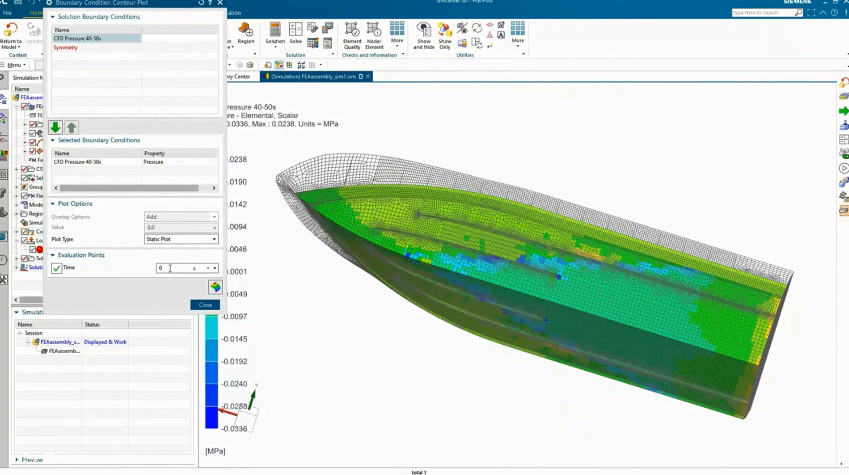Screen dimensions: 849x475
Task: Collapse the Selected Boundary Conditions section
Action: (53, 140)
